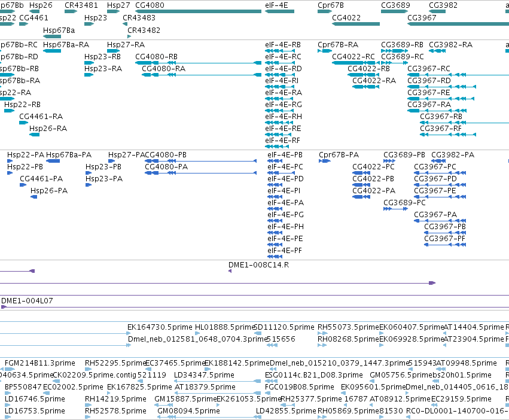This screenshot has height=420, width=509.
Task: Open the Hsp23-PB protein label
Action: [103, 167]
